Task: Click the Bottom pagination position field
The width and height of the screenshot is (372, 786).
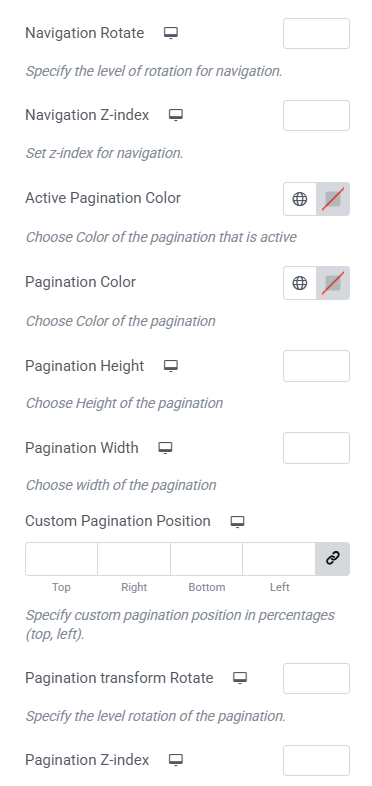Action: (x=207, y=558)
